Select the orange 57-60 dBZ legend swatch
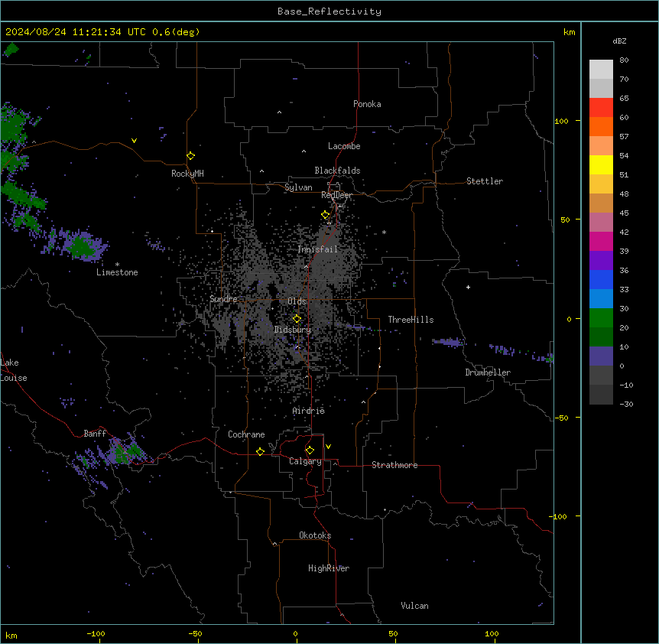This screenshot has height=644, width=659. point(601,127)
